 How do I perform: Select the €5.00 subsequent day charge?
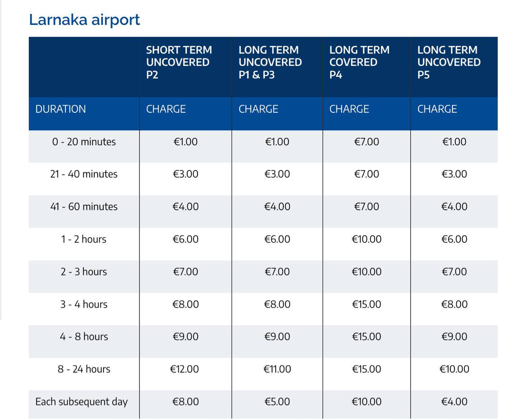point(277,401)
